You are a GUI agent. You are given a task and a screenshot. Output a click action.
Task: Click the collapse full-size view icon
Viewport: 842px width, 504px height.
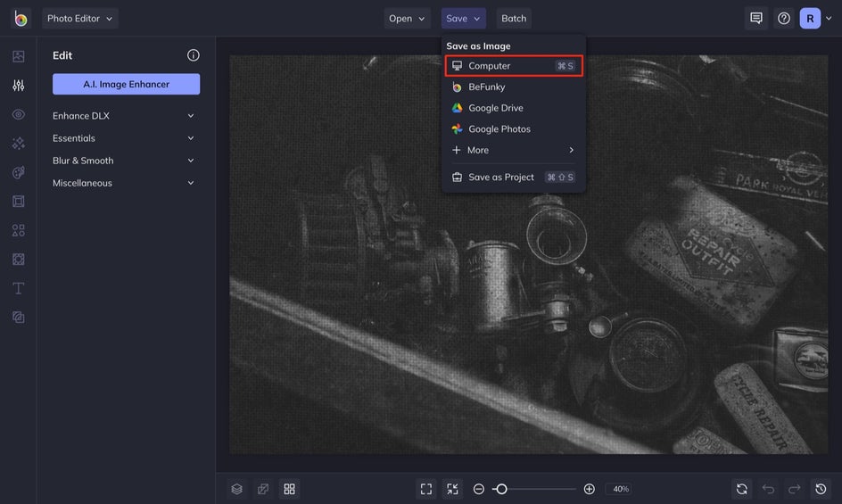(453, 489)
